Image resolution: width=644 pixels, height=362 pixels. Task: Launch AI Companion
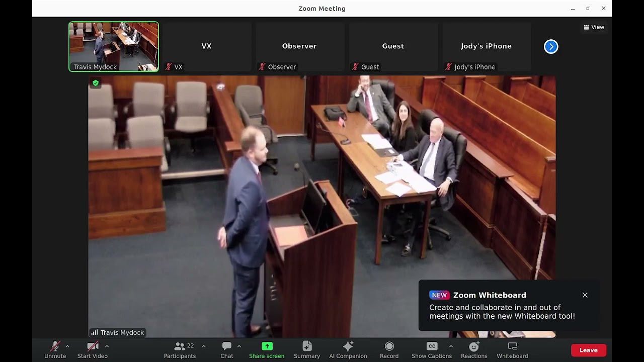348,350
